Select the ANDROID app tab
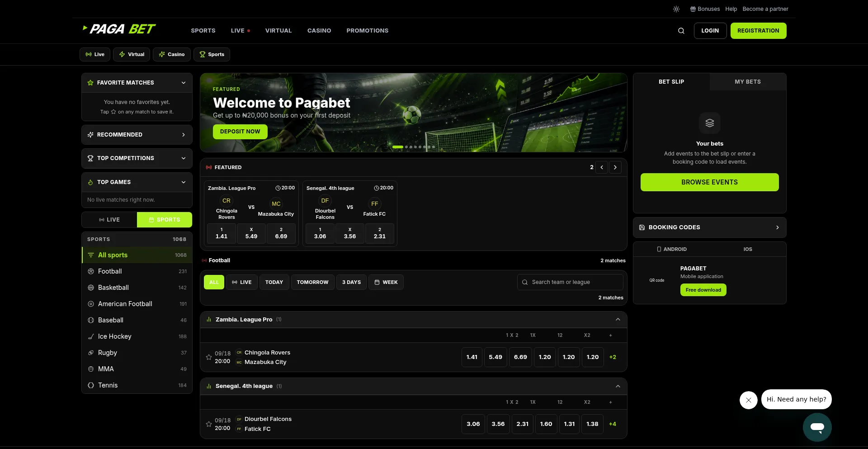868x449 pixels. pos(671,249)
